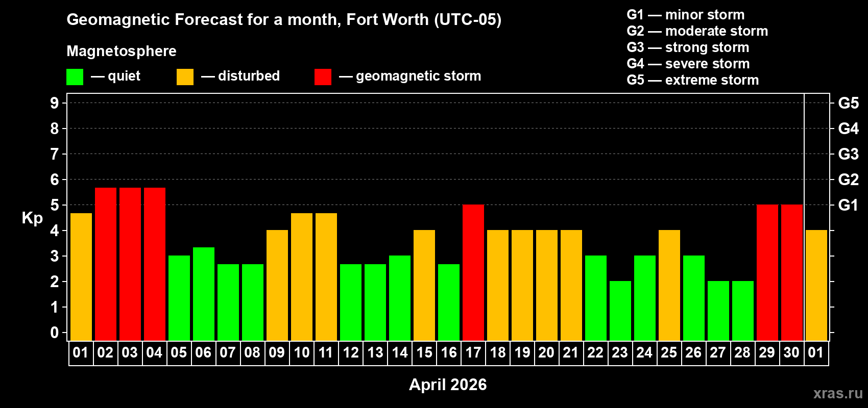Click the green bar for day 27

point(718,311)
